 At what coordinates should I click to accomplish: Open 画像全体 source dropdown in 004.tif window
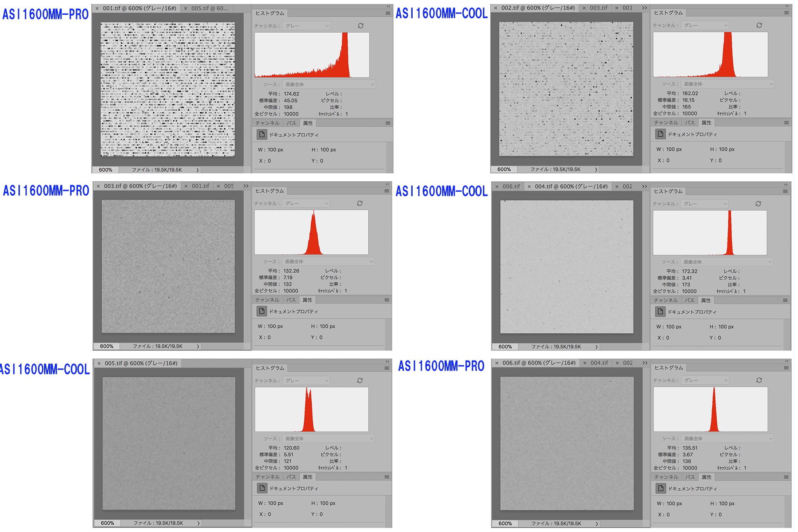(727, 262)
